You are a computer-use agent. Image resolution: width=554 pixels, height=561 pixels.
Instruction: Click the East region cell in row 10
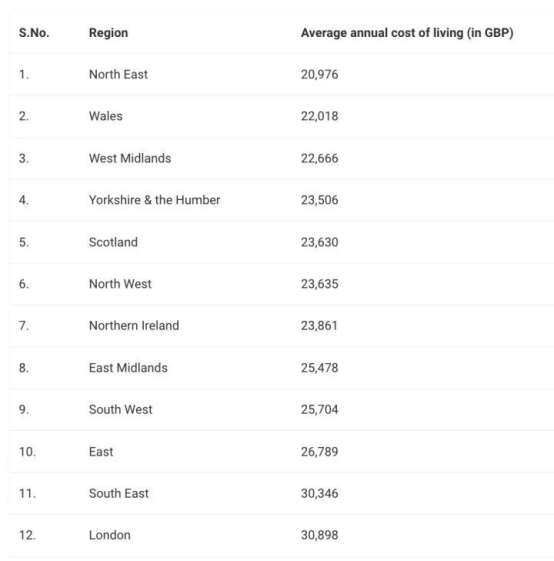(101, 452)
